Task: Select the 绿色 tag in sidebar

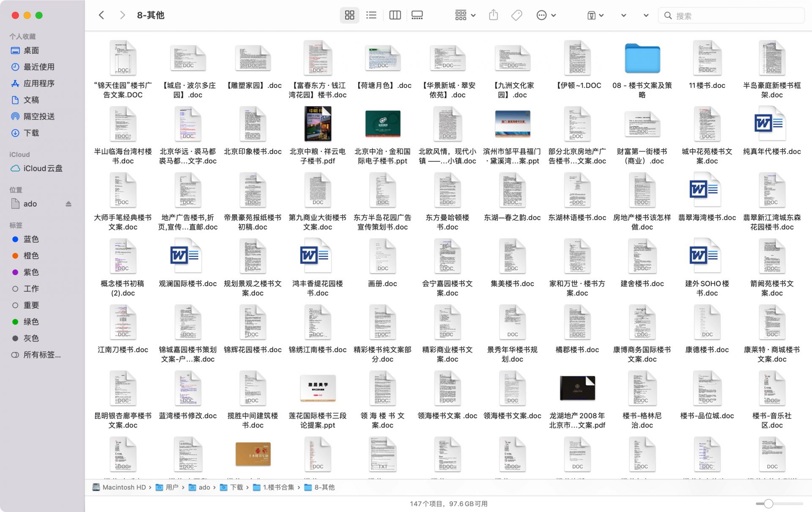Action: pyautogui.click(x=31, y=322)
